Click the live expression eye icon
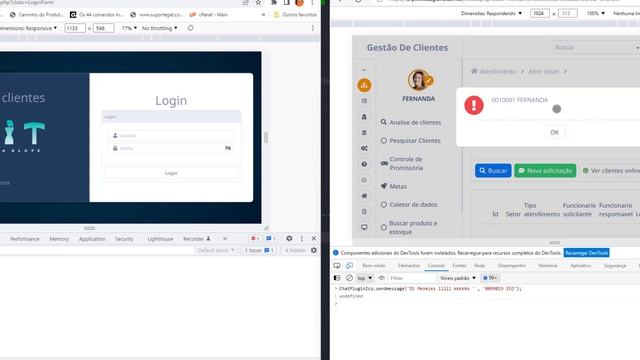The height and width of the screenshot is (360, 640). (x=381, y=278)
